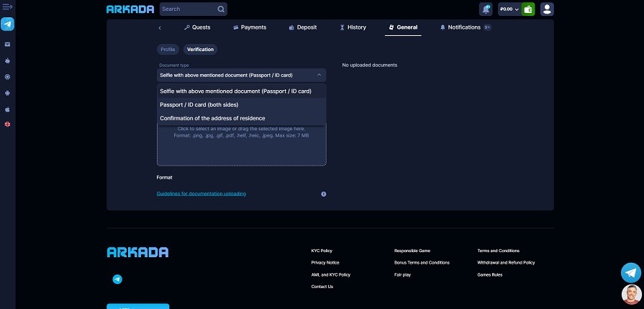Click the info icon beside the guidelines link
Viewport: 644px width, 309px height.
point(323,194)
